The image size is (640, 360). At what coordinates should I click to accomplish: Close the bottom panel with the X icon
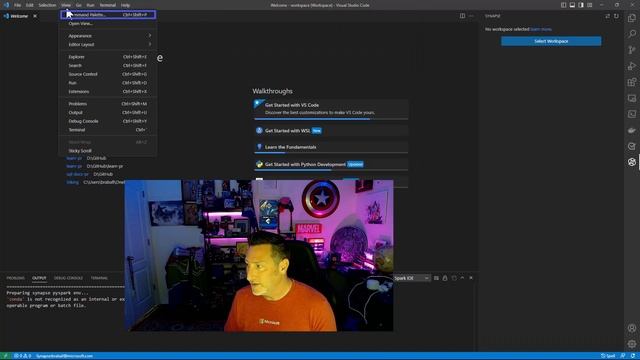[x=471, y=278]
